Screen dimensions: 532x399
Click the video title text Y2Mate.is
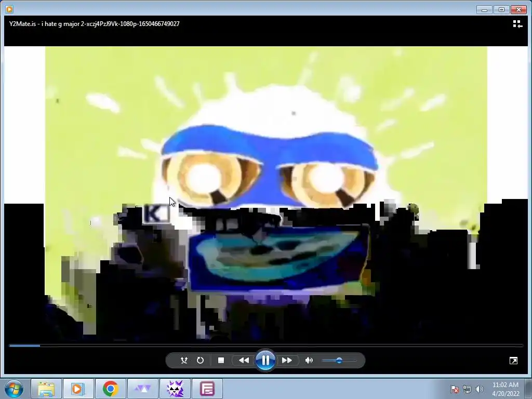click(x=95, y=24)
